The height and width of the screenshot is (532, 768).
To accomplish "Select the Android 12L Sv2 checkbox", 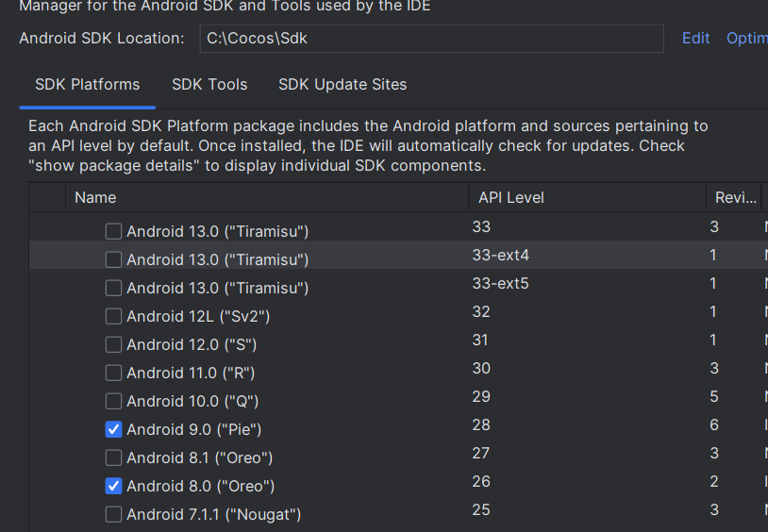I will tap(113, 316).
